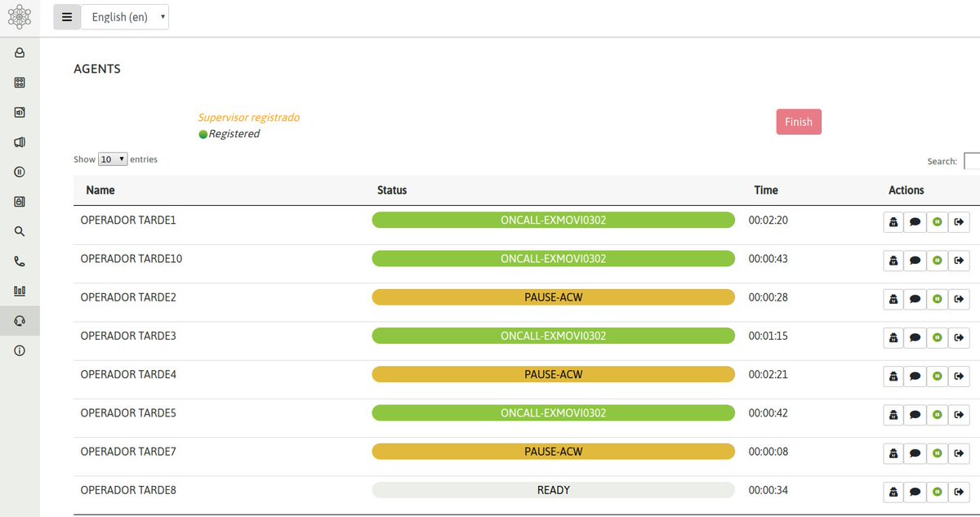This screenshot has width=980, height=517.
Task: Log out OPERADOR TARDE5 with the exit icon
Action: (x=960, y=415)
